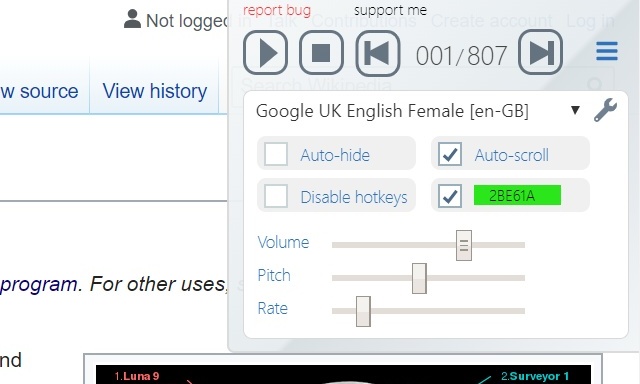Click the Pitch slider handle
This screenshot has width=640, height=384.
pos(419,278)
